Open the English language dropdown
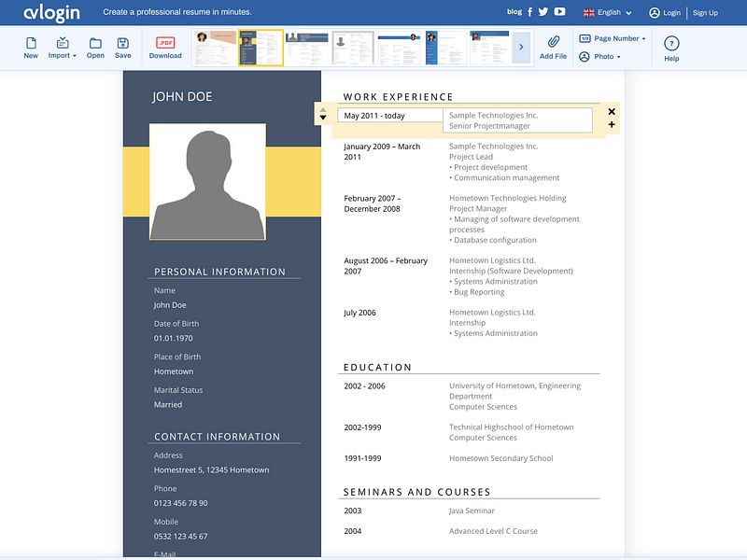The height and width of the screenshot is (560, 747). (x=608, y=13)
